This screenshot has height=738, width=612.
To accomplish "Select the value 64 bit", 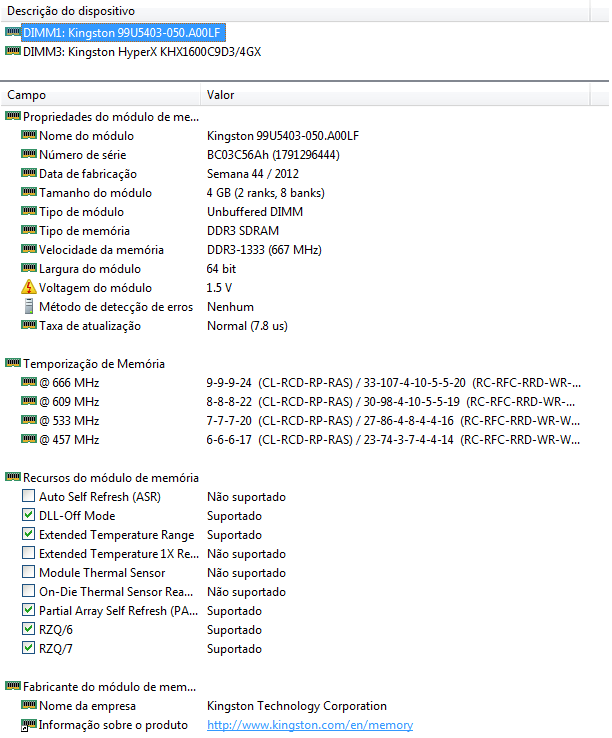I will tap(221, 269).
